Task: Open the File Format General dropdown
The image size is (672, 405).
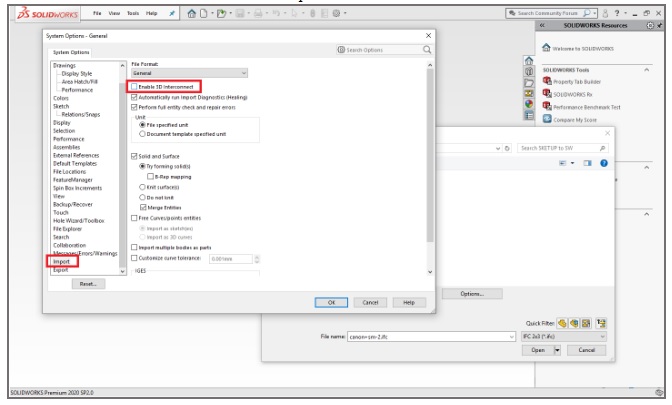Action: point(189,73)
